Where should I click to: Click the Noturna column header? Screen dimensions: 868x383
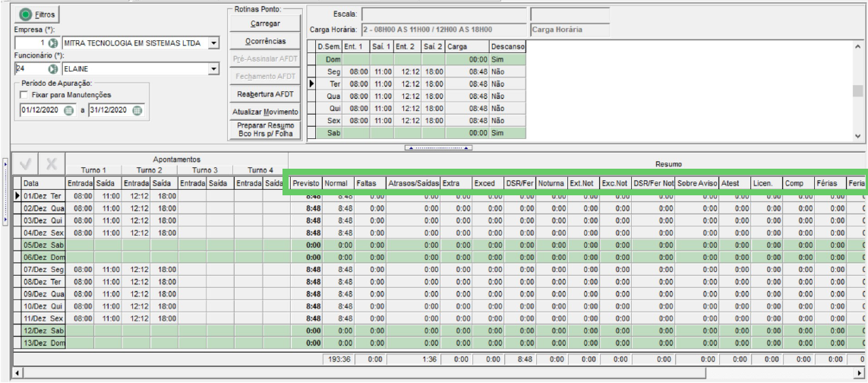552,183
